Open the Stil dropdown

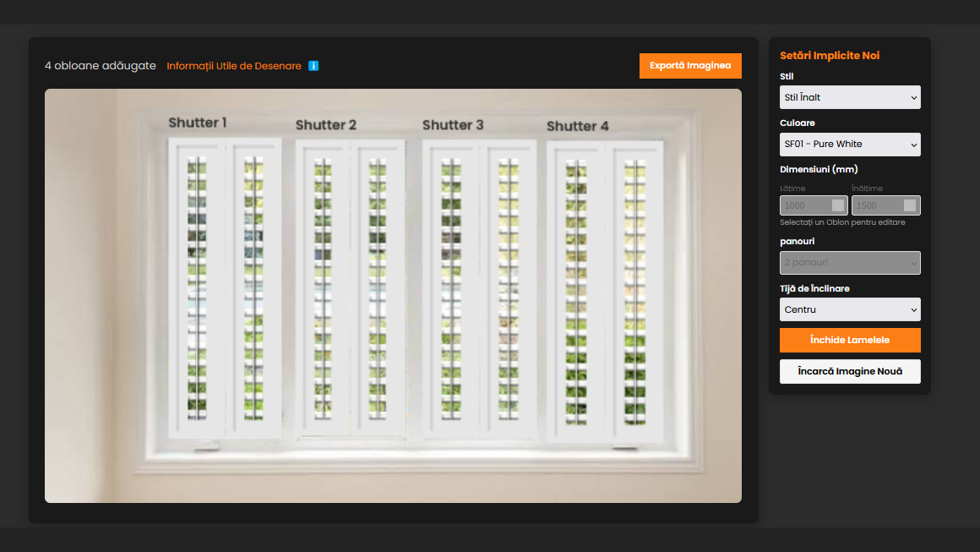click(850, 97)
